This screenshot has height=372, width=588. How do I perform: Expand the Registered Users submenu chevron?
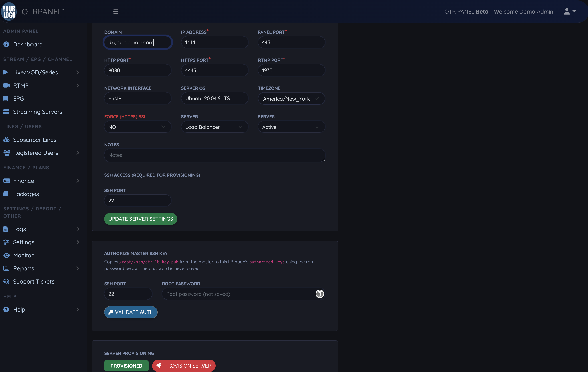coord(78,153)
